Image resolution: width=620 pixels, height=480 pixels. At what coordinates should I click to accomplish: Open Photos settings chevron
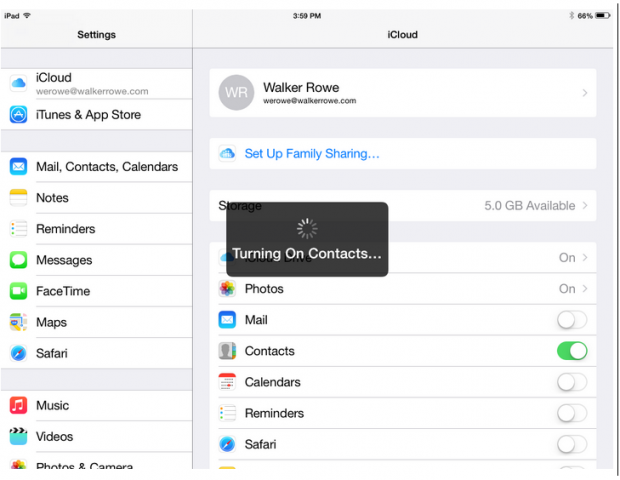tap(585, 289)
